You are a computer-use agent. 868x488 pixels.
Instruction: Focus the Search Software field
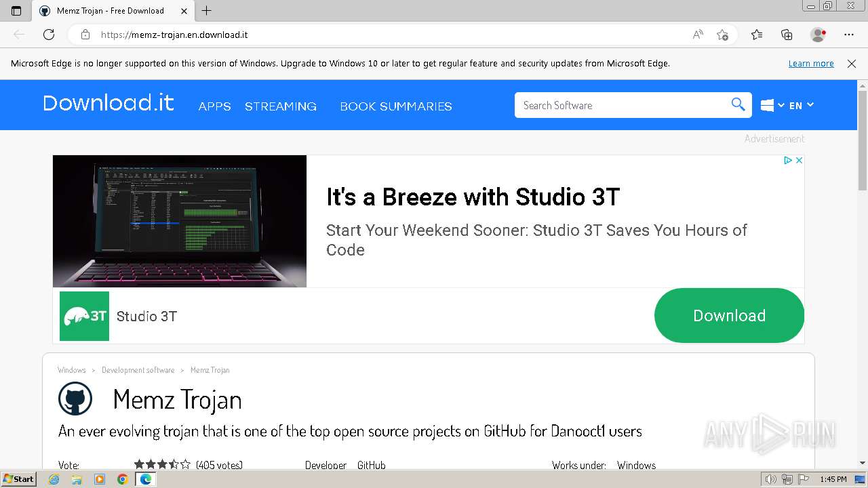[x=621, y=105]
